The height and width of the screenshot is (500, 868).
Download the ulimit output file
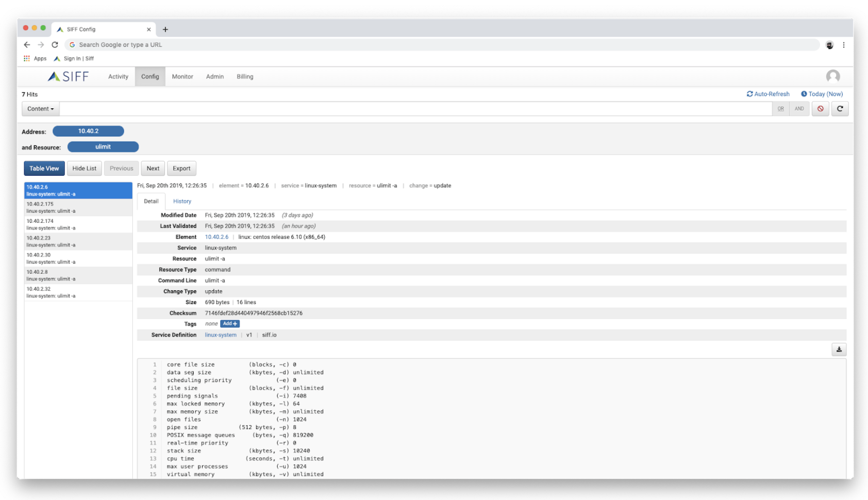click(839, 349)
